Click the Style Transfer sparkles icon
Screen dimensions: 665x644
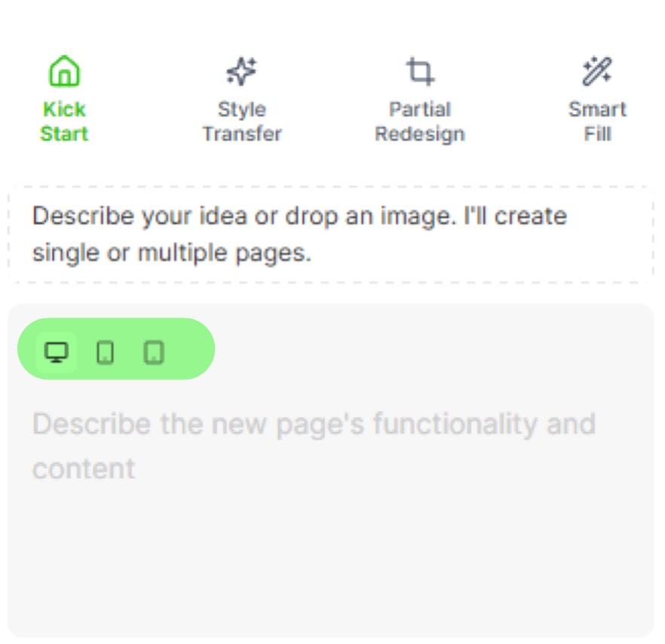[241, 70]
